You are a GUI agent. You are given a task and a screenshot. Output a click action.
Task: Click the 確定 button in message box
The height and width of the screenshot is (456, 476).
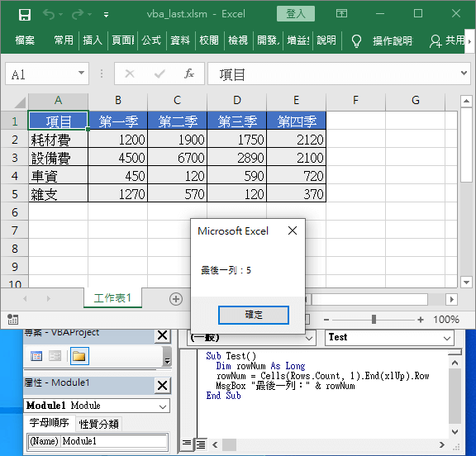click(x=254, y=315)
